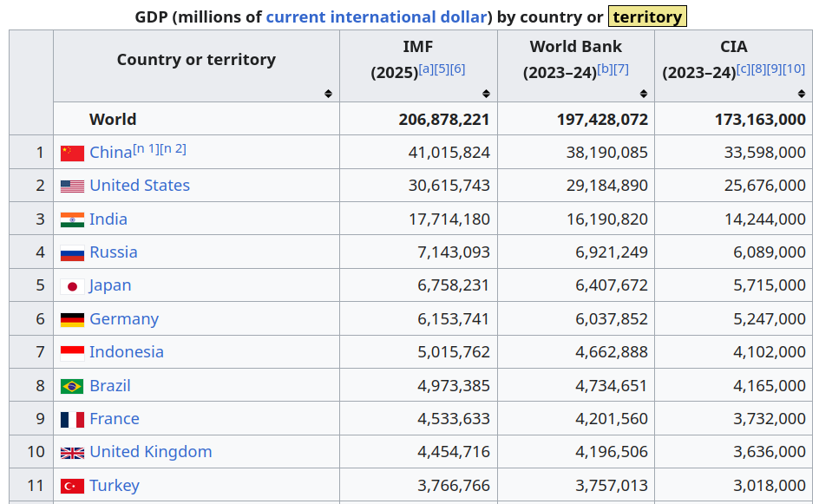Open reference [7] in World Bank header
Image resolution: width=819 pixels, height=504 pixels.
621,69
